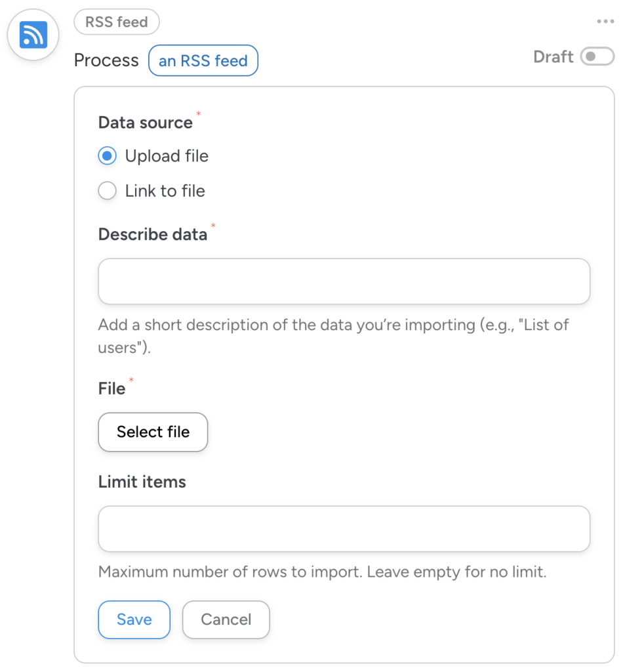Click the RSS feed icon
Image resolution: width=625 pixels, height=672 pixels.
(33, 35)
